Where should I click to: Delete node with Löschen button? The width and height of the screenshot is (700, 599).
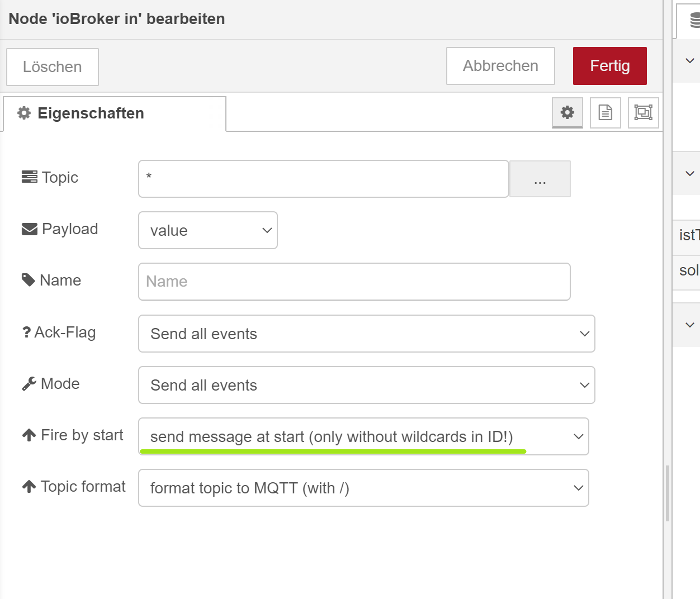[53, 67]
